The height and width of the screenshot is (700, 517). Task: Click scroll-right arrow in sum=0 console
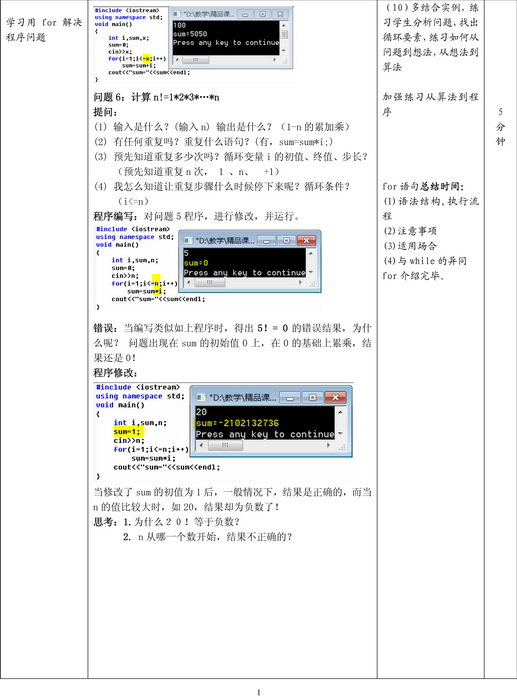(x=300, y=283)
